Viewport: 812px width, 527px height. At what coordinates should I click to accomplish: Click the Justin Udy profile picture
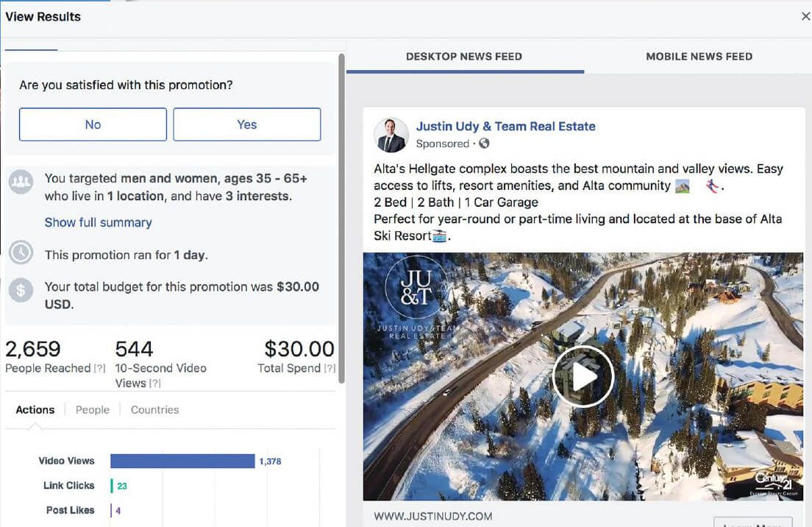[391, 135]
